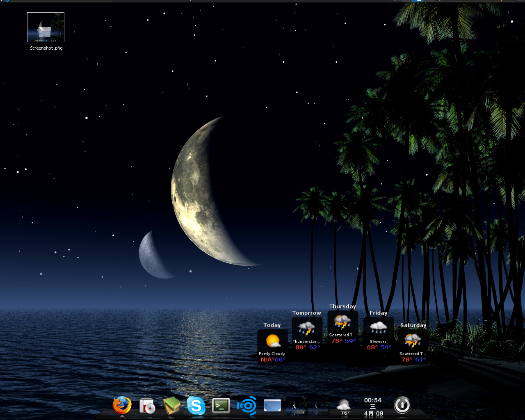Click the "Tomorrow" forecast heading
The image size is (525, 420).
[307, 313]
